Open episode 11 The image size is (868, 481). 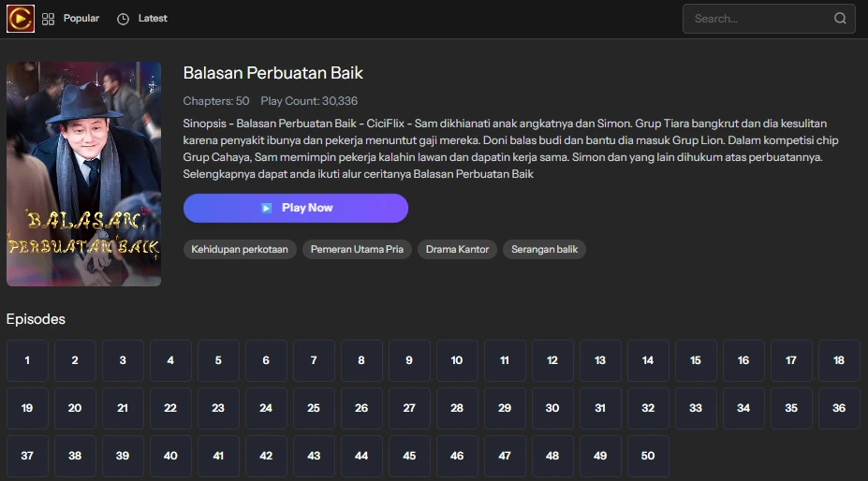(505, 360)
